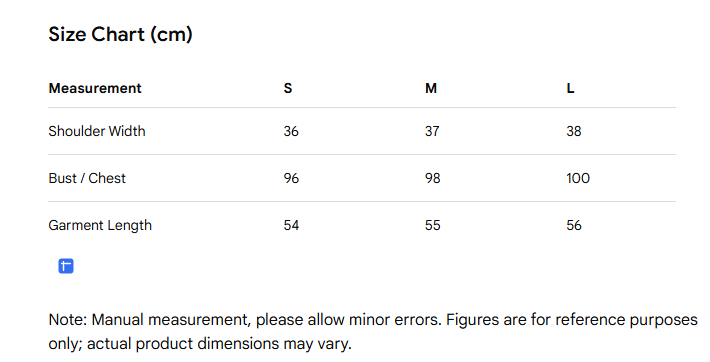The width and height of the screenshot is (710, 362).
Task: Click Bust value 96 for size S
Action: pyautogui.click(x=291, y=178)
